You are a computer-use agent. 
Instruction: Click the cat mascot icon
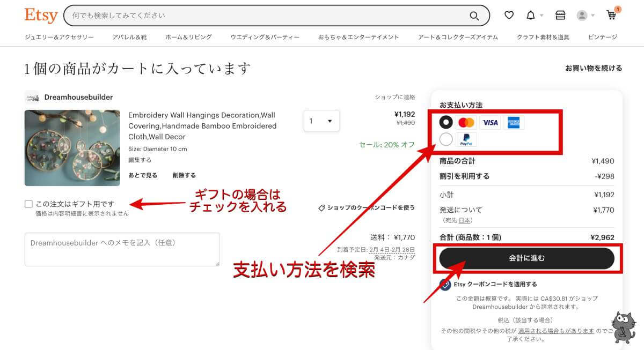pyautogui.click(x=624, y=327)
